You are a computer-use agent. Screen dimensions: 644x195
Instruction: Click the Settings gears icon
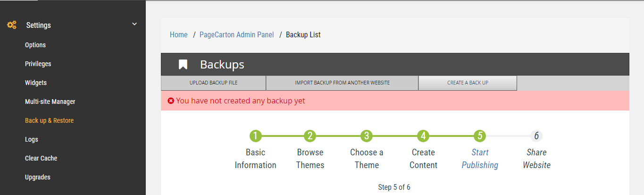[x=12, y=25]
